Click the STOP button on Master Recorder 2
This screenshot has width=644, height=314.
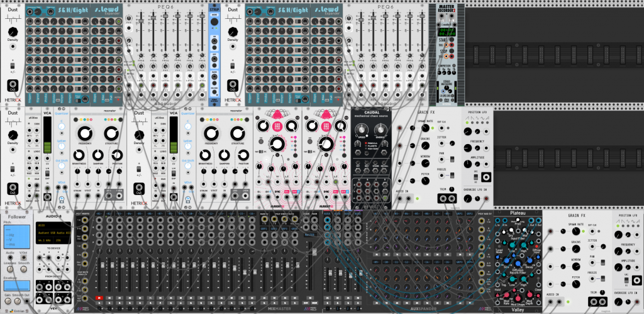click(x=452, y=52)
